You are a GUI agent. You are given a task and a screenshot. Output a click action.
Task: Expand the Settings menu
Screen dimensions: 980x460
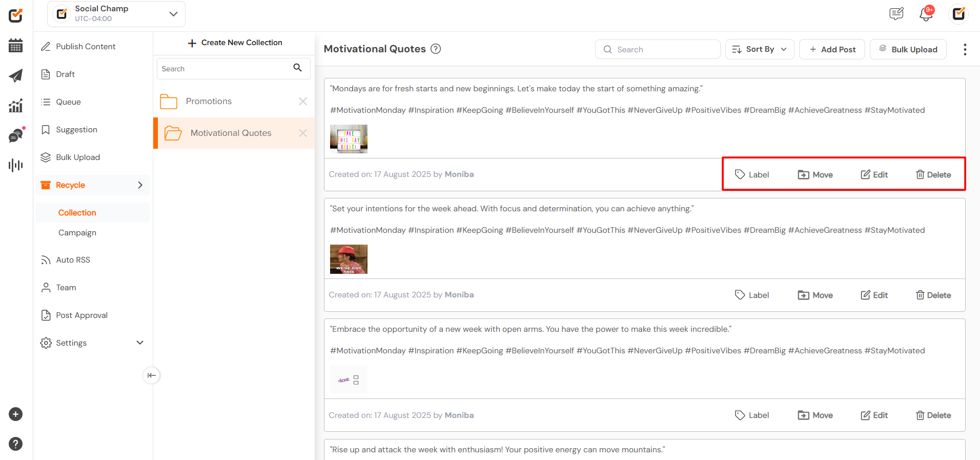click(92, 343)
